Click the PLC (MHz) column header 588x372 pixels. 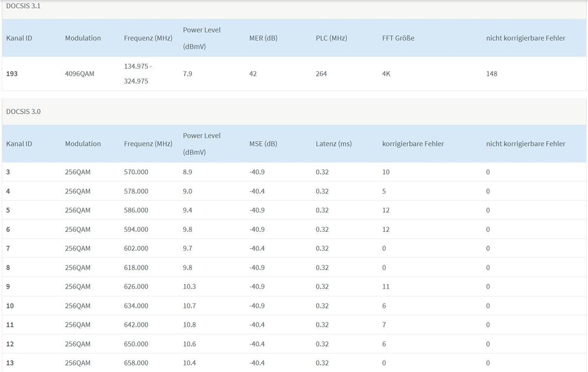pos(331,38)
